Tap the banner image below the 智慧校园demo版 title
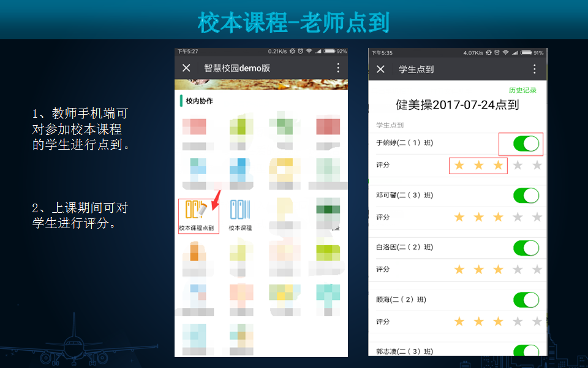 tap(262, 85)
